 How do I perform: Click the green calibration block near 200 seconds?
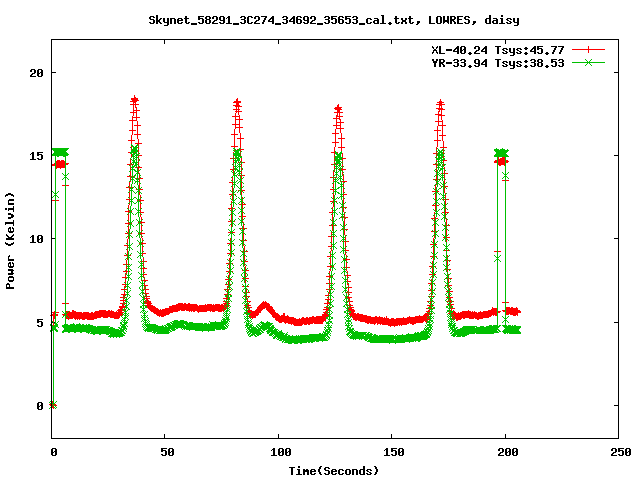coord(501,153)
